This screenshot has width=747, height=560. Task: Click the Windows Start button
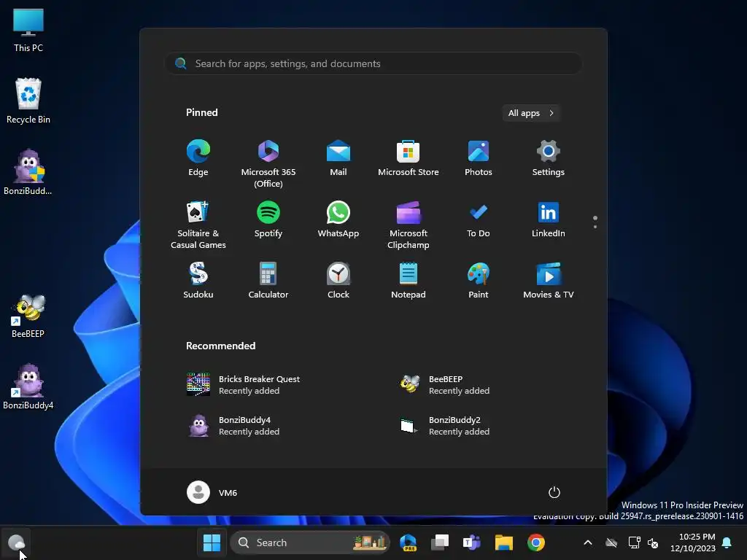[x=212, y=542]
